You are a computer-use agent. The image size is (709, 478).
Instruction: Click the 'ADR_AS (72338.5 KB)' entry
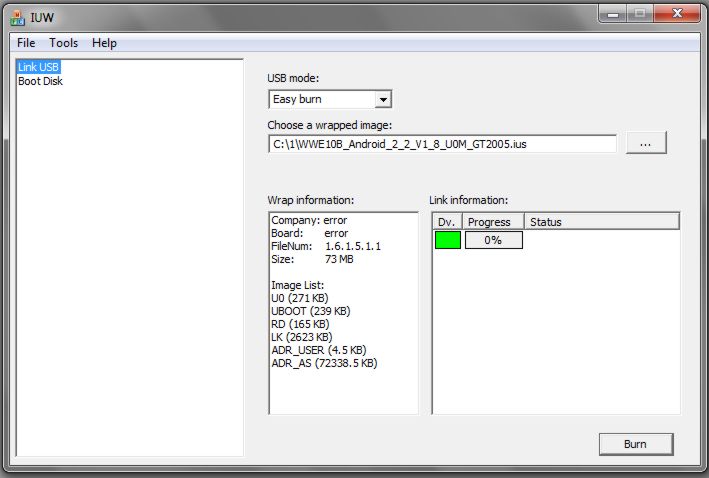(324, 364)
